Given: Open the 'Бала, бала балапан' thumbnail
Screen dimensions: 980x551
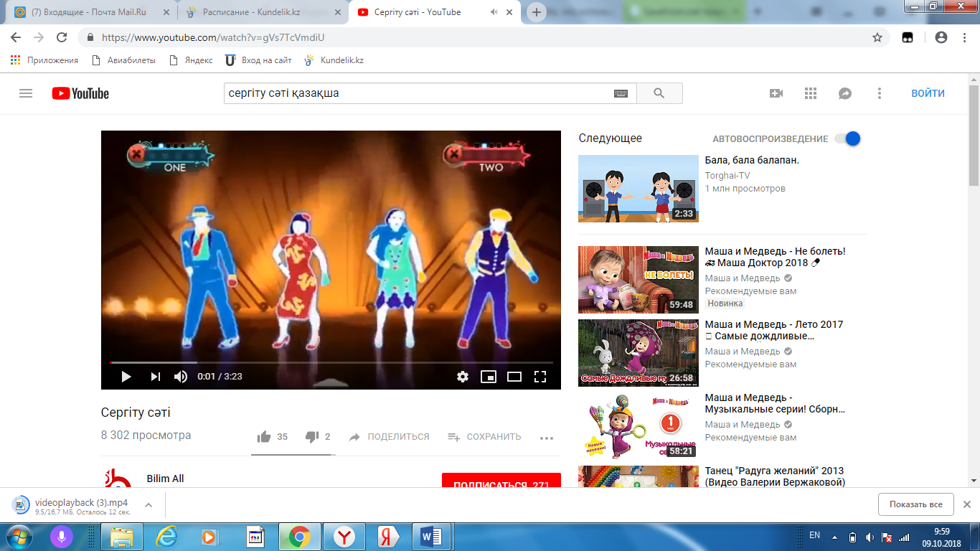Looking at the screenshot, I should tap(639, 189).
